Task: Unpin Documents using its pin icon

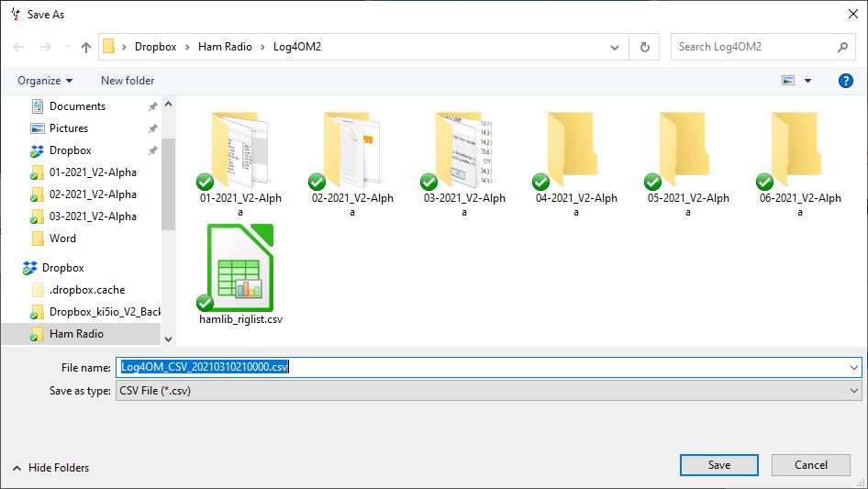Action: point(153,106)
